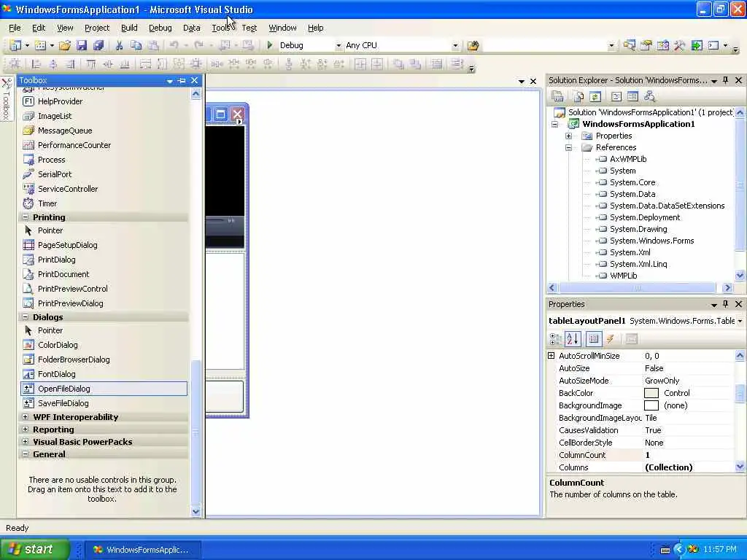747x560 pixels.
Task: Pin the Toolbox with auto-hide pushpin
Action: 182,80
